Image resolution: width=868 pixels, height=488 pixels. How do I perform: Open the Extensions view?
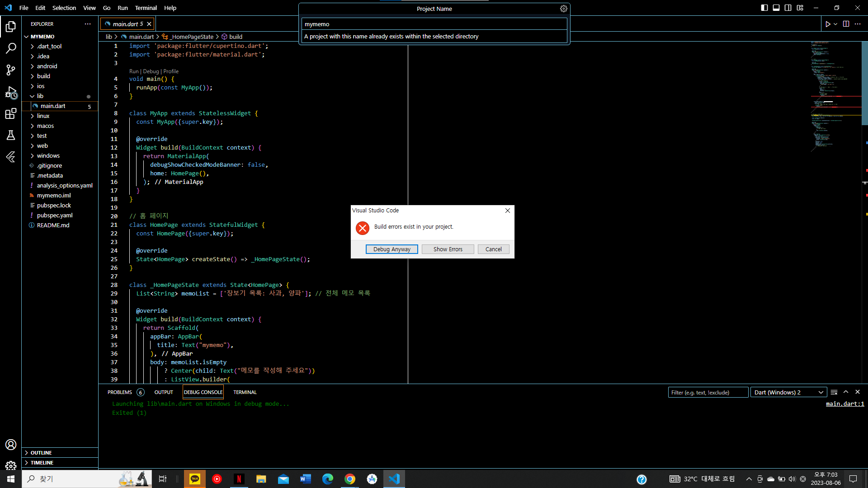[x=11, y=114]
